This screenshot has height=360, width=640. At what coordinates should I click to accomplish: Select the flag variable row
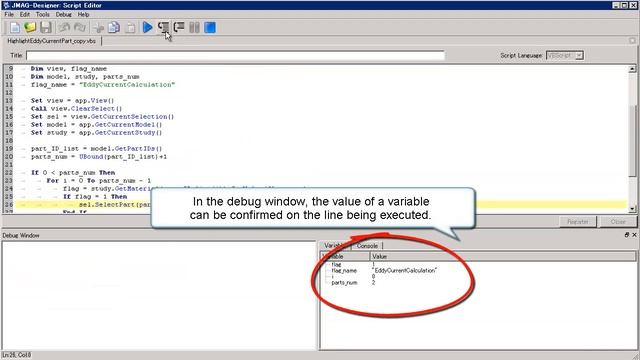pyautogui.click(x=336, y=264)
